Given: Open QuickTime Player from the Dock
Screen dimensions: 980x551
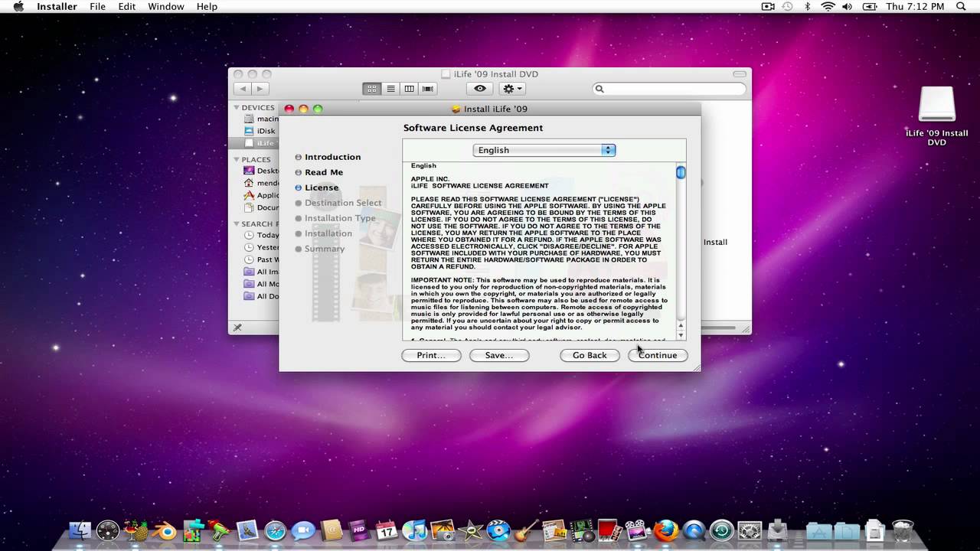Looking at the screenshot, I should tap(694, 530).
